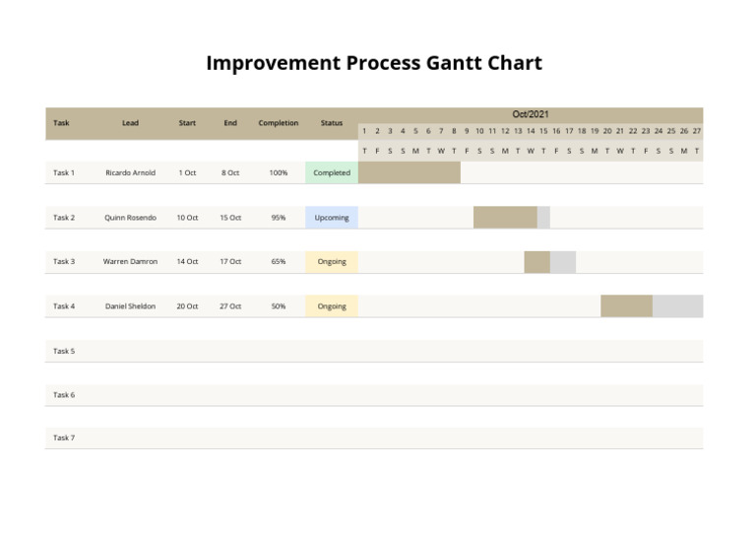This screenshot has height=535, width=756.
Task: Click the Completion column header
Action: pos(279,123)
